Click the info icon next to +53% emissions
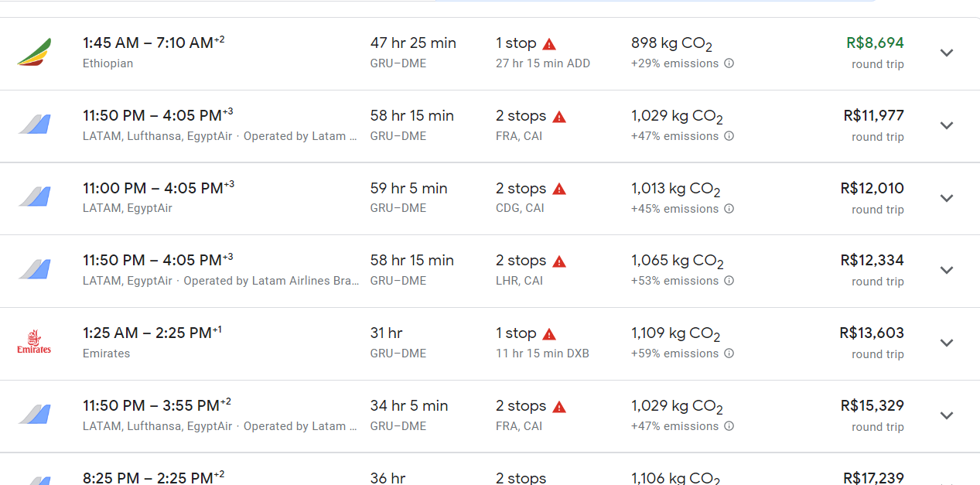This screenshot has width=980, height=485. pos(729,281)
